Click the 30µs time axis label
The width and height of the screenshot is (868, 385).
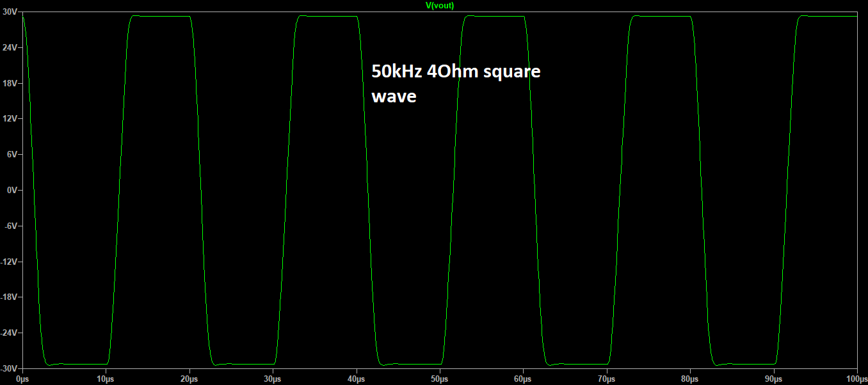point(273,380)
